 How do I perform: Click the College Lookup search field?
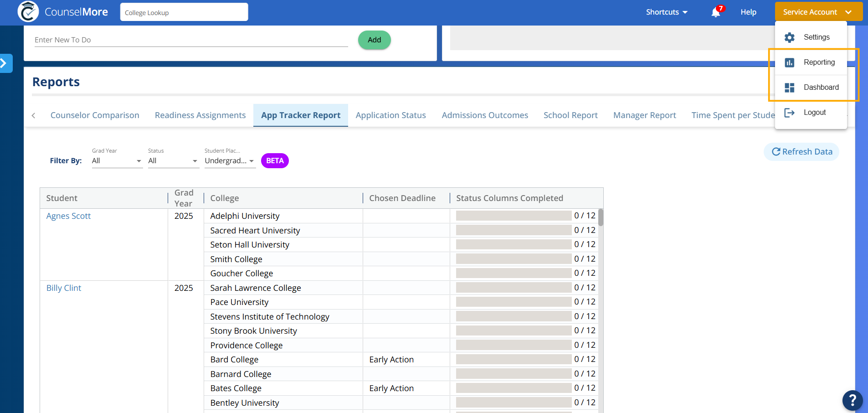184,12
